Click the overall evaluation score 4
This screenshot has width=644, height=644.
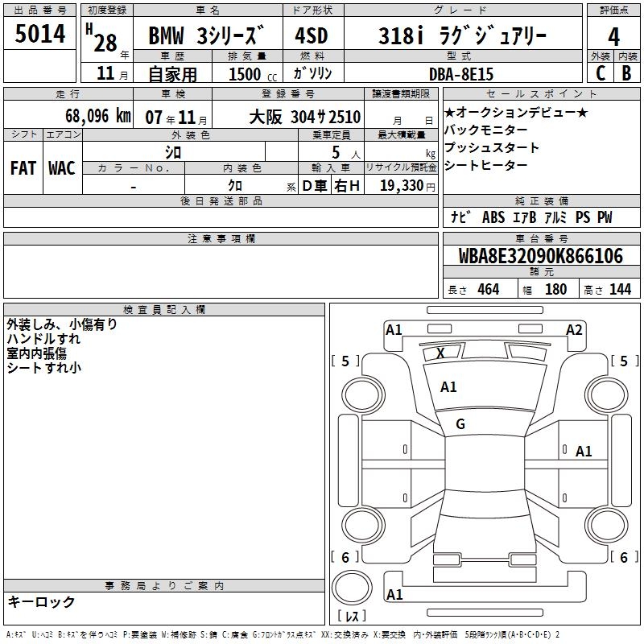tap(613, 37)
